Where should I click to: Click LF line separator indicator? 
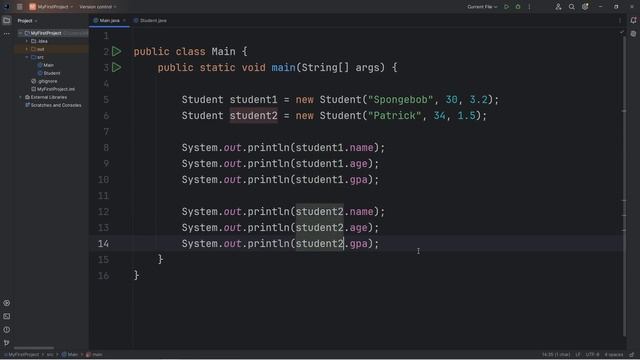point(578,355)
